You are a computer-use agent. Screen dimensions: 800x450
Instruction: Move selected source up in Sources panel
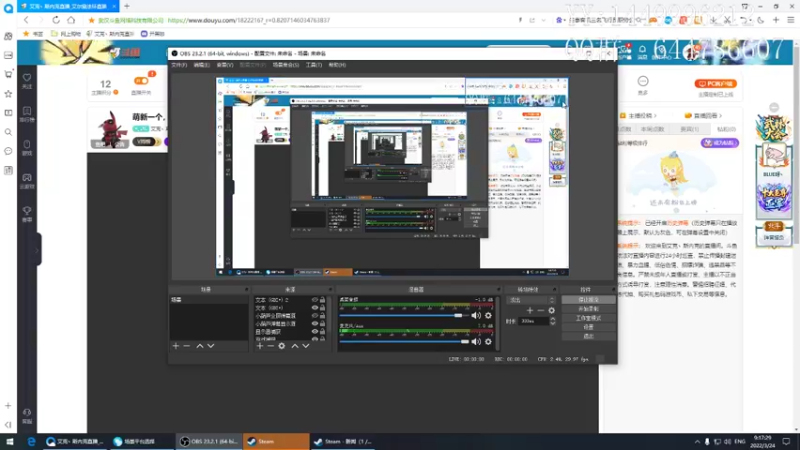coord(295,346)
